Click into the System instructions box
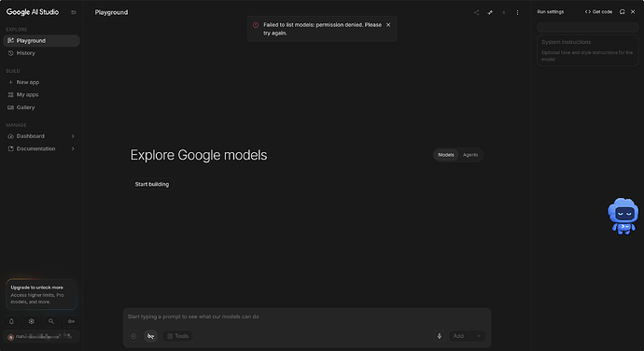The width and height of the screenshot is (644, 351). click(x=588, y=50)
